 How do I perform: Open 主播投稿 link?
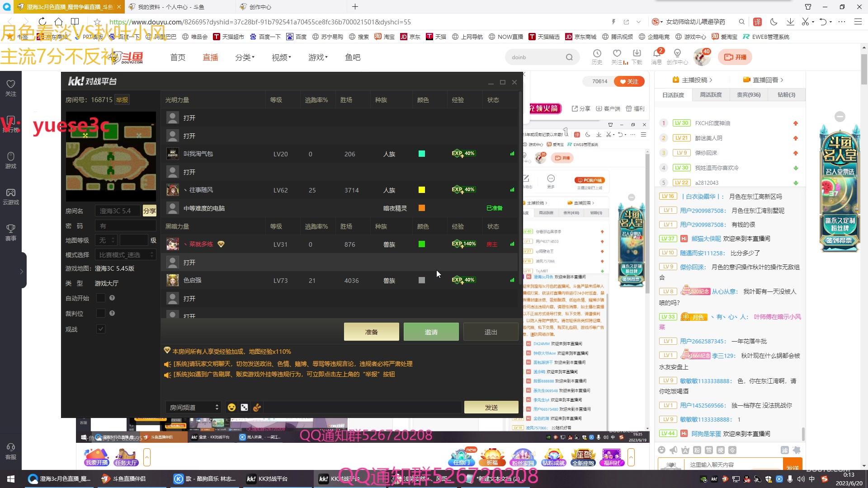point(692,80)
